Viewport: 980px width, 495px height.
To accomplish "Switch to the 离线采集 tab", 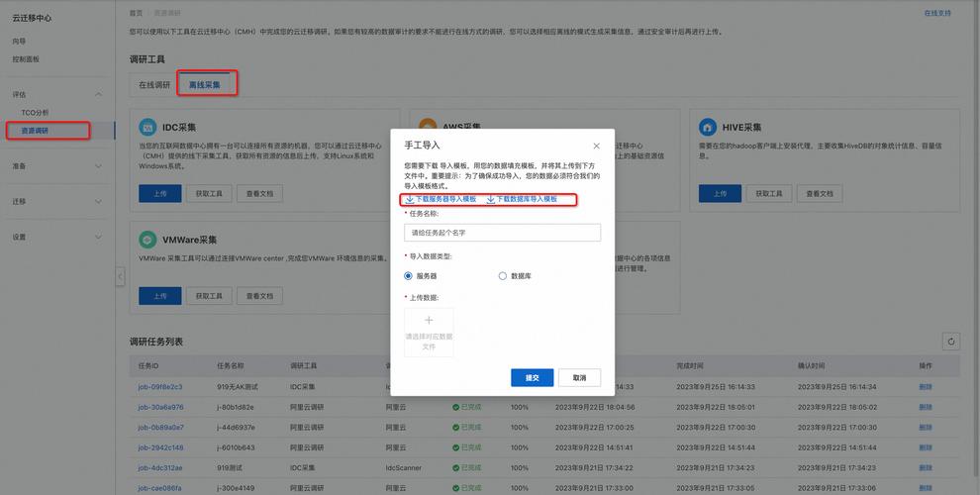I will pyautogui.click(x=204, y=84).
